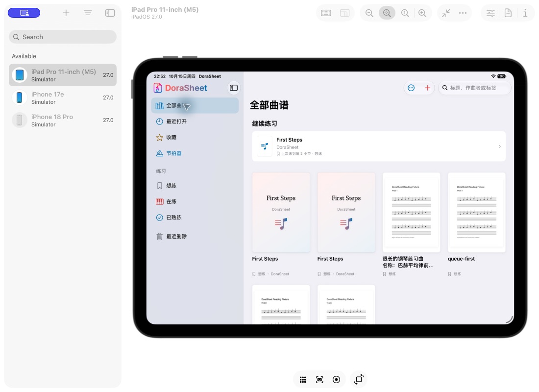
Task: Open 节拍器 metronome in sidebar
Action: click(195, 153)
